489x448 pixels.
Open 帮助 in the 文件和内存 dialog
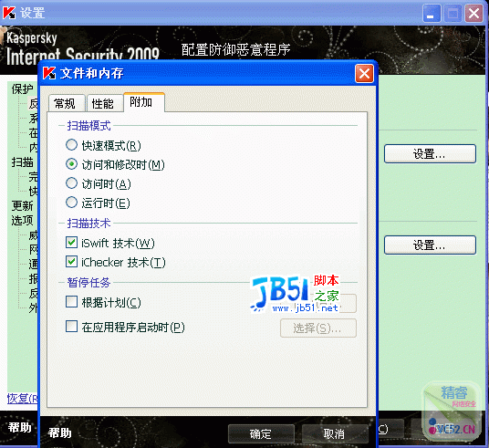pyautogui.click(x=59, y=432)
